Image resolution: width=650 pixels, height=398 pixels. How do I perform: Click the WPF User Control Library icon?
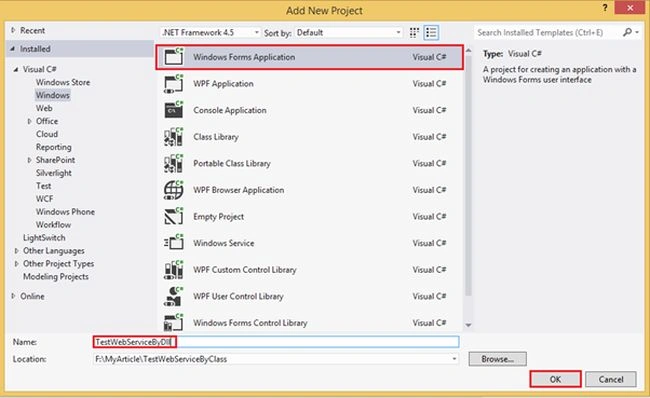173,296
